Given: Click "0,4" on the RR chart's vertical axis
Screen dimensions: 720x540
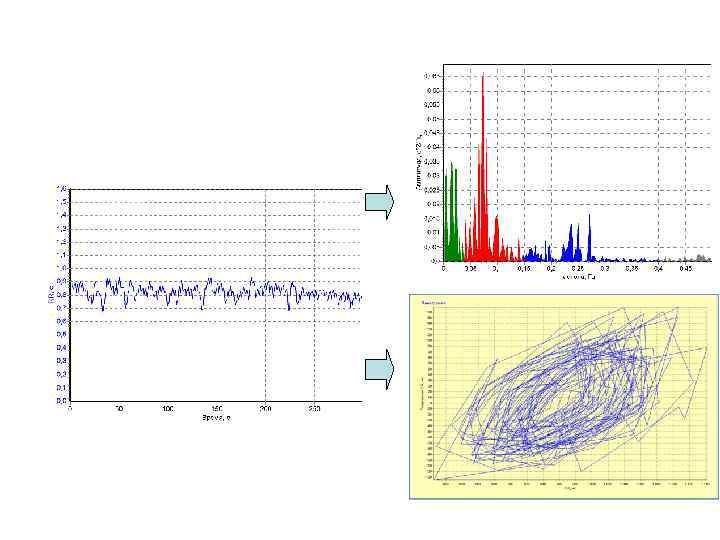Looking at the screenshot, I should (62, 348).
